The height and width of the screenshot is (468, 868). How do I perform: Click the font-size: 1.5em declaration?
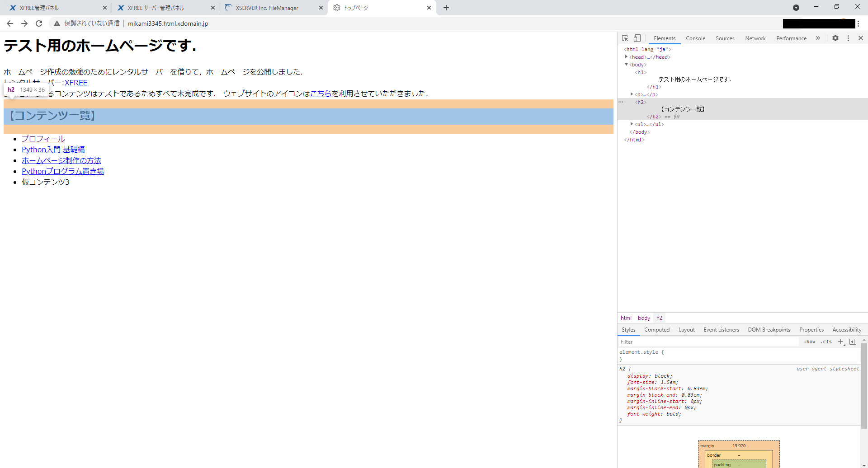pyautogui.click(x=652, y=382)
